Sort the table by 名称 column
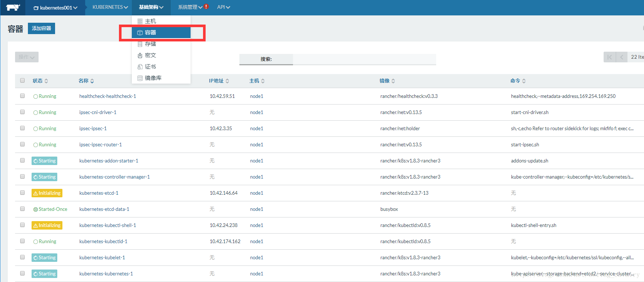 [x=86, y=81]
